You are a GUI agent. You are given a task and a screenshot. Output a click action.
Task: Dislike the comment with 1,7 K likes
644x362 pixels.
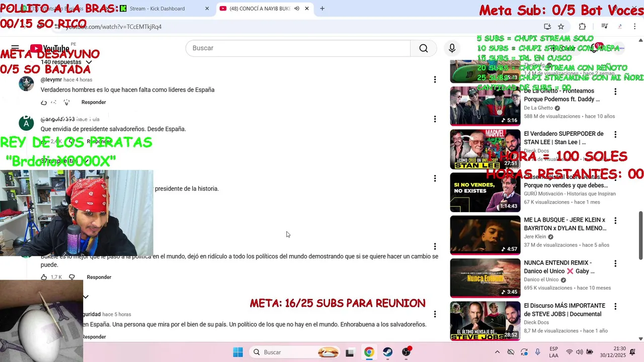[72, 277]
